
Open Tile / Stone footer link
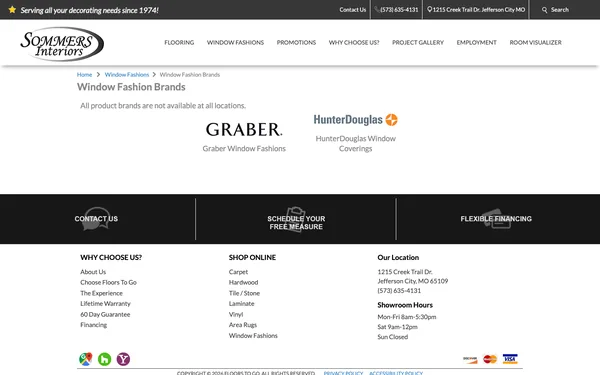click(244, 293)
